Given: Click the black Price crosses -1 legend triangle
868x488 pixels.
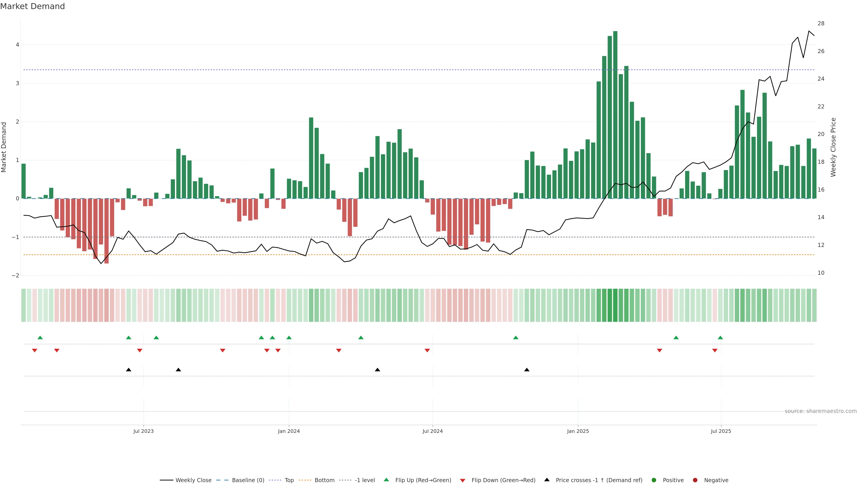Looking at the screenshot, I should 547,480.
